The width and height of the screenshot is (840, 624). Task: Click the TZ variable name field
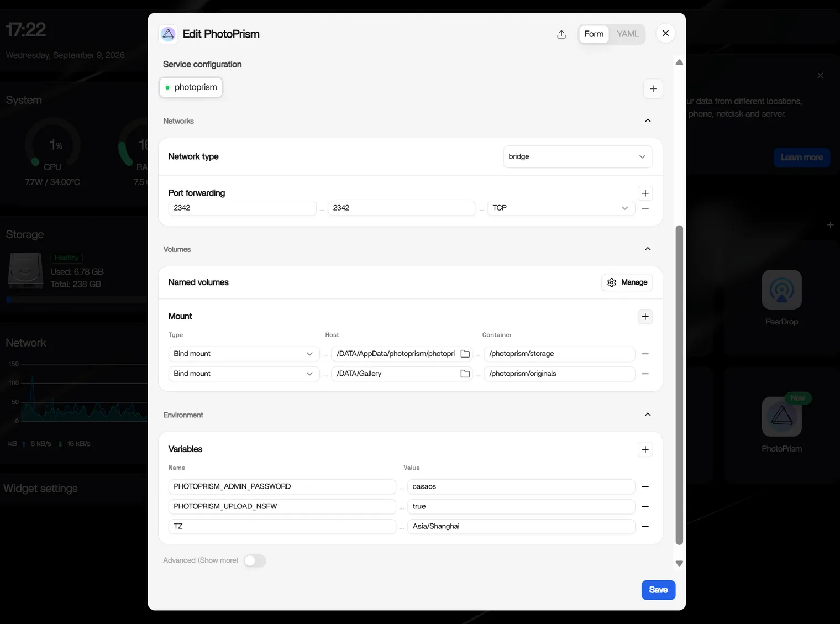click(x=282, y=527)
